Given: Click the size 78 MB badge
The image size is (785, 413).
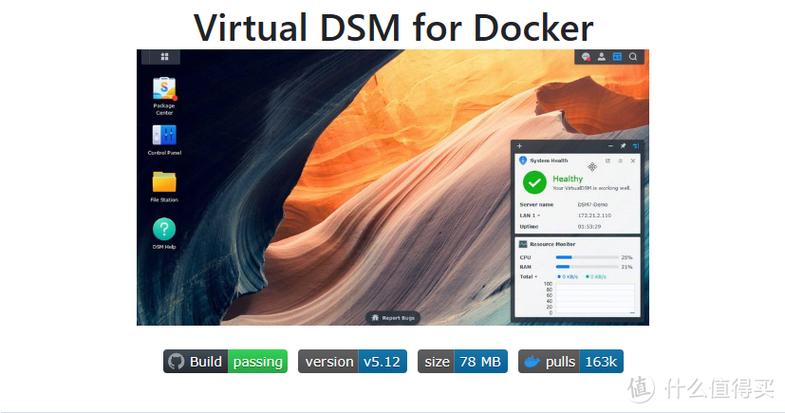Looking at the screenshot, I should pyautogui.click(x=463, y=361).
